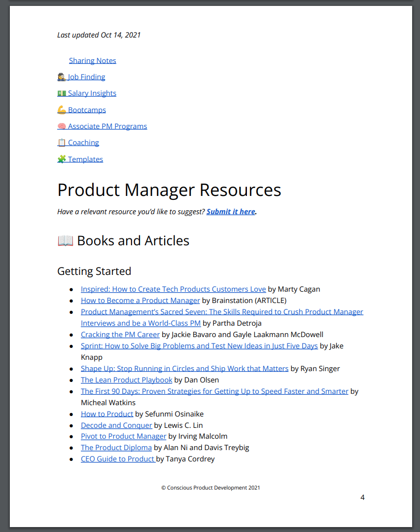Open the Sprint: How to Solve Big Problems link
Viewport: 420px width, 532px height.
pyautogui.click(x=199, y=346)
